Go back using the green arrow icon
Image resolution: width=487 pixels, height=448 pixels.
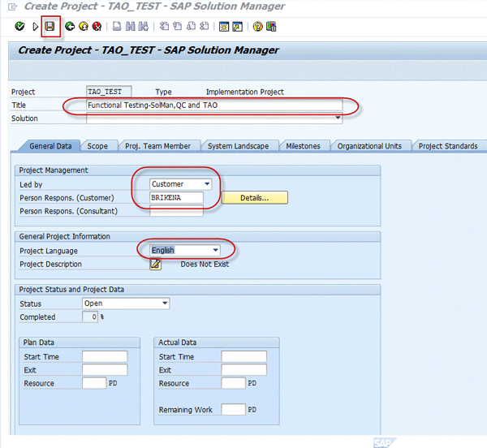point(70,27)
